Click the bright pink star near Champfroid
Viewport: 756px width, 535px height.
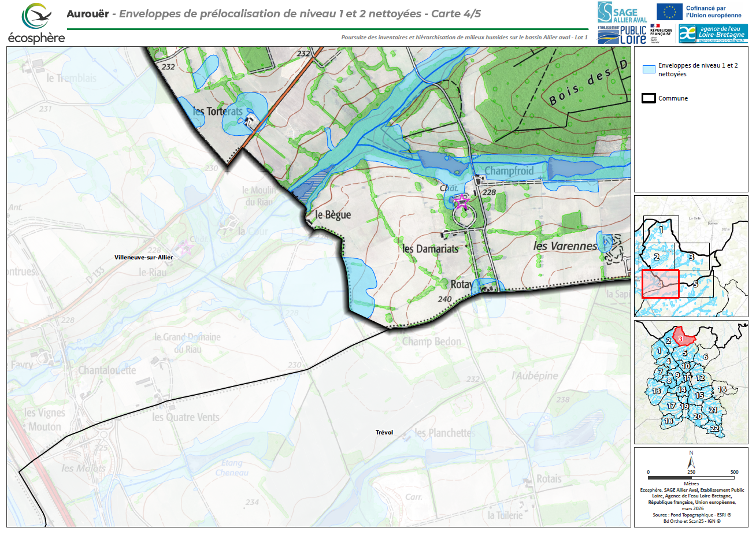coord(461,201)
